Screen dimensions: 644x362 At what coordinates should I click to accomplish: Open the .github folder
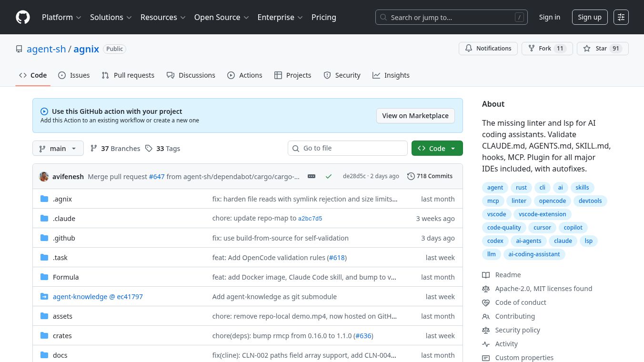click(64, 238)
